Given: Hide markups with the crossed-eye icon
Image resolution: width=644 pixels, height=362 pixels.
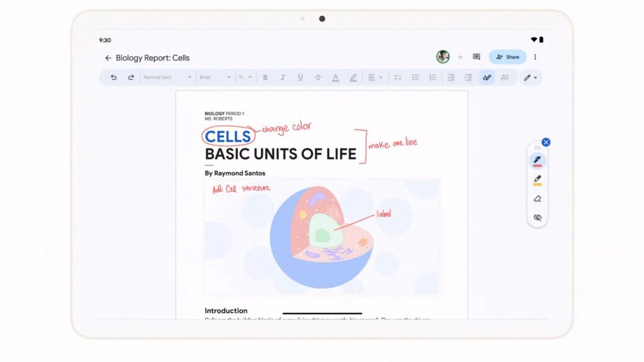Looking at the screenshot, I should coord(537,217).
